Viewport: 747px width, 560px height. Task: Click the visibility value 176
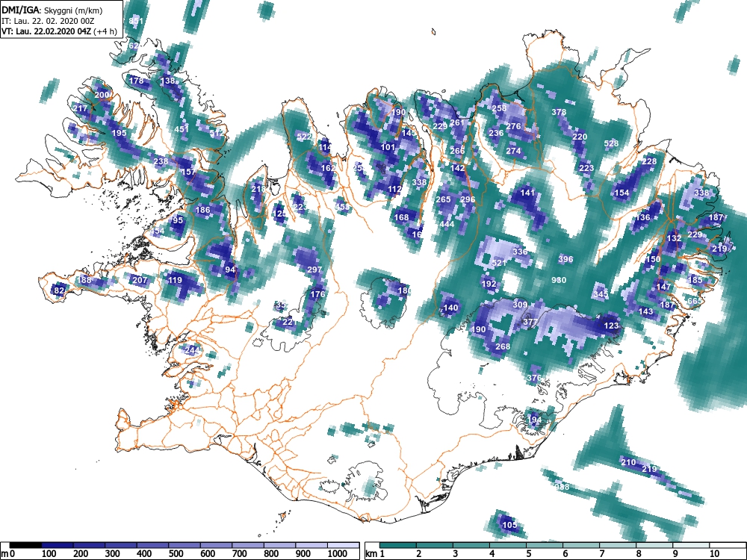(317, 294)
